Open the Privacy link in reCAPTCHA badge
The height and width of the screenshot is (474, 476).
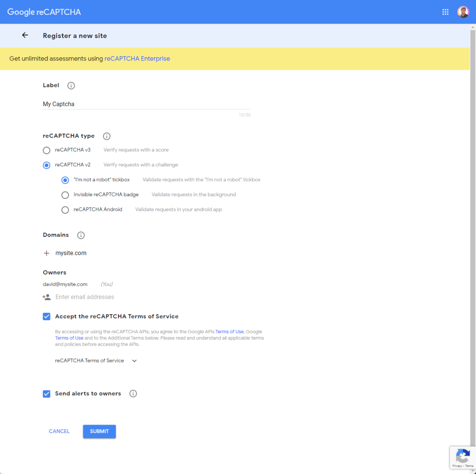tap(457, 466)
